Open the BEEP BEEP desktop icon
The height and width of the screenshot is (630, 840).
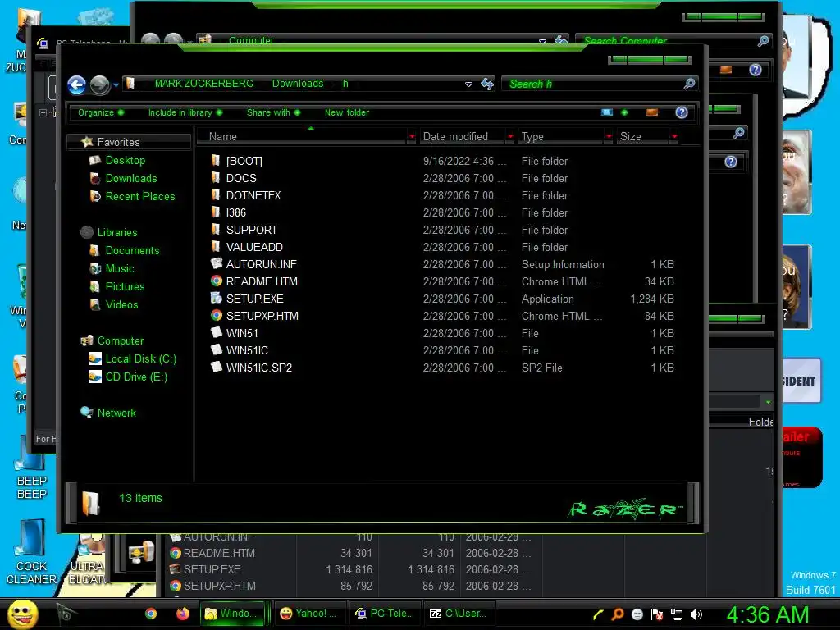(31, 468)
